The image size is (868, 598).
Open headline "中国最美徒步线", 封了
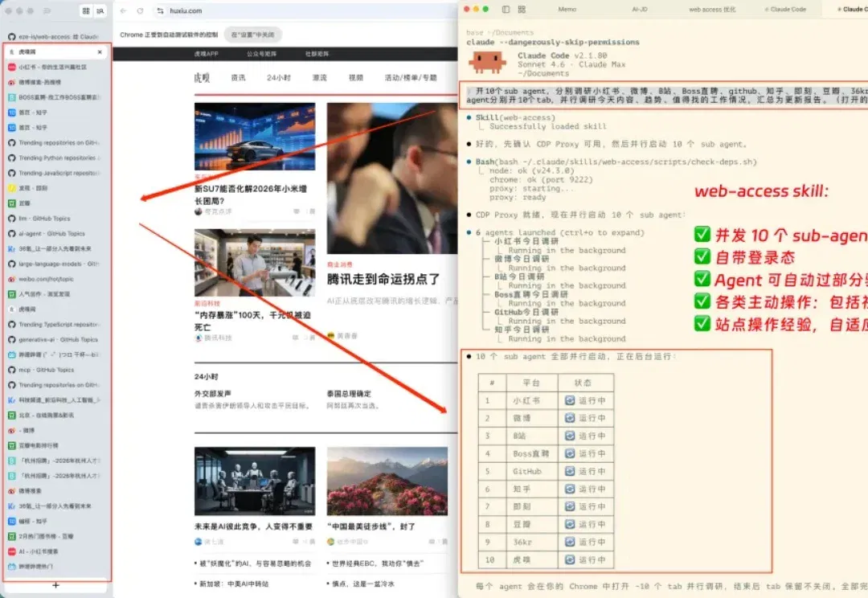(371, 526)
